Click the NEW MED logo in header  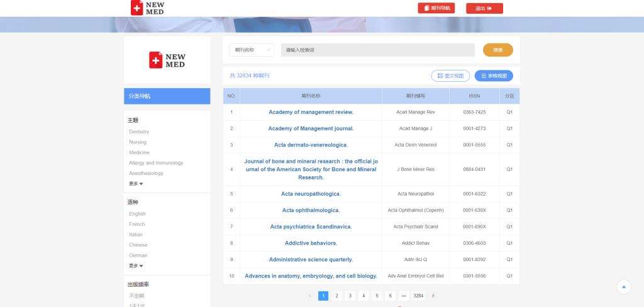pyautogui.click(x=147, y=8)
